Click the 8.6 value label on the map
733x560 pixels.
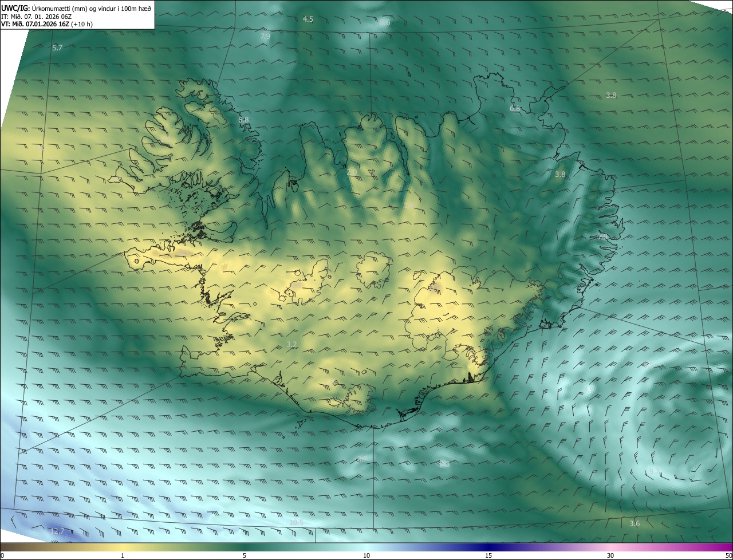coord(385,23)
